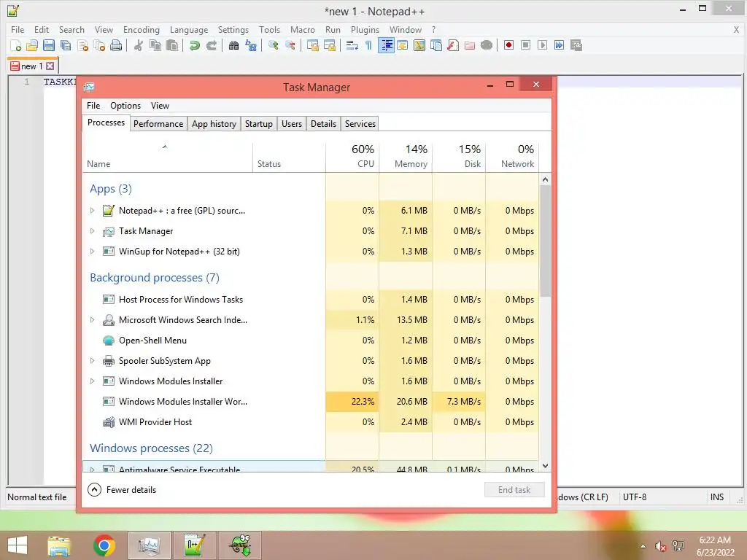This screenshot has height=560, width=747.
Task: Expand the Task Manager process row
Action: (x=93, y=231)
